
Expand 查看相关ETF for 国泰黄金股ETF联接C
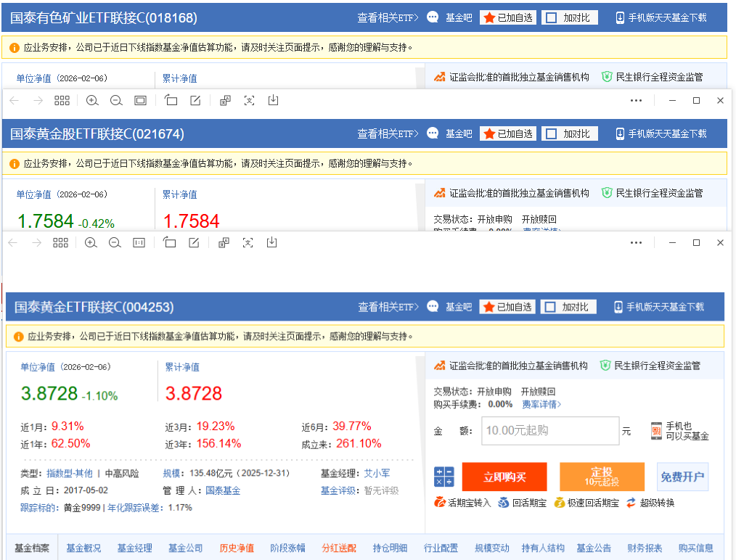click(388, 133)
